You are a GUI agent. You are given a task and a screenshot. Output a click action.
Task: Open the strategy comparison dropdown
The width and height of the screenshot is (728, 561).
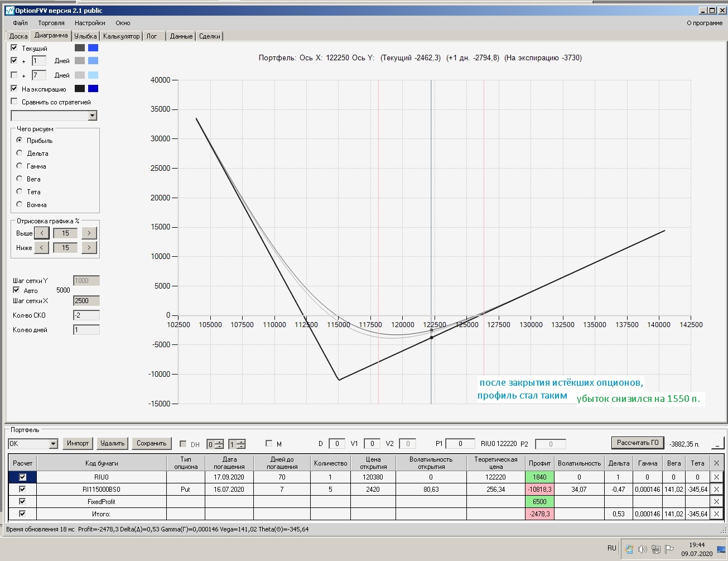pos(93,116)
